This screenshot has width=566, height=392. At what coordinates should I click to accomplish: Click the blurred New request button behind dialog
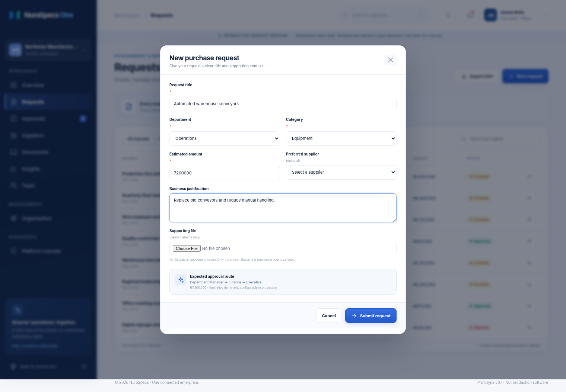(525, 76)
